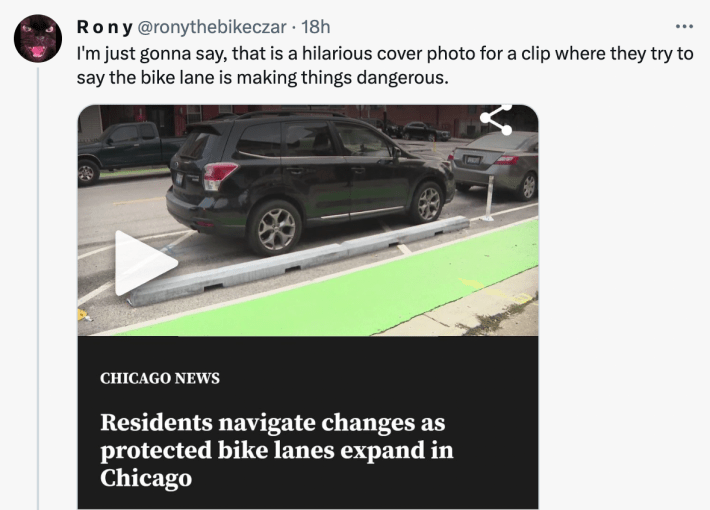Select the CHICAGO NEWS category label
Screen dimensions: 710x510
[160, 378]
